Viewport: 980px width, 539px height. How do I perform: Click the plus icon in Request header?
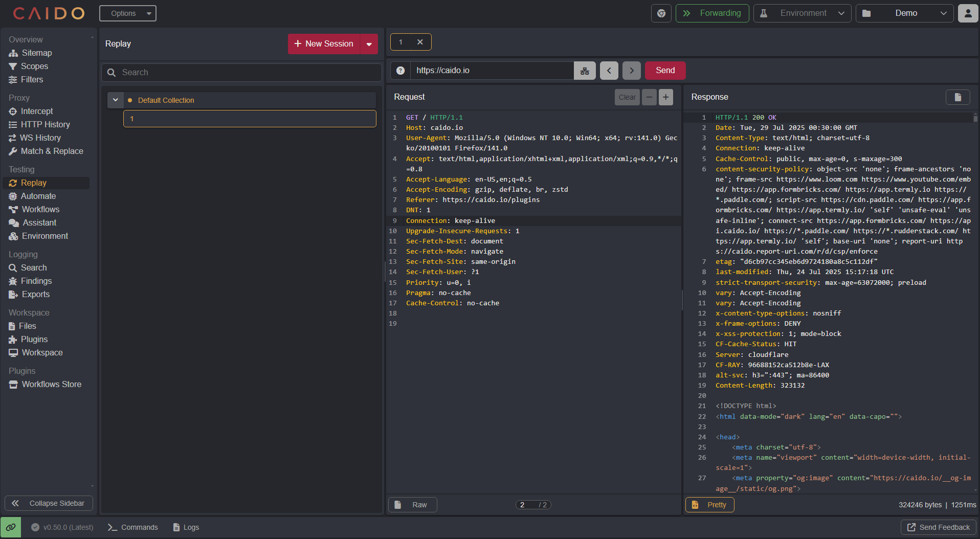pyautogui.click(x=665, y=97)
